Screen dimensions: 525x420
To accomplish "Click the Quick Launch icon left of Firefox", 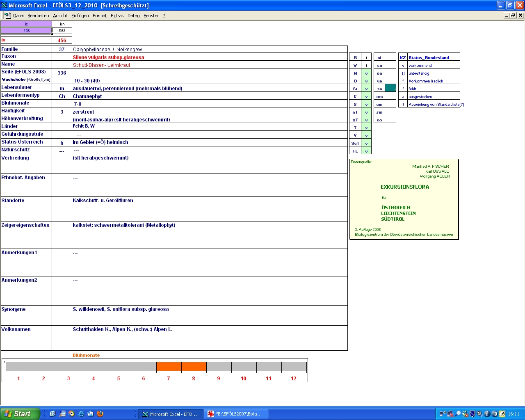I will pyautogui.click(x=90, y=414).
